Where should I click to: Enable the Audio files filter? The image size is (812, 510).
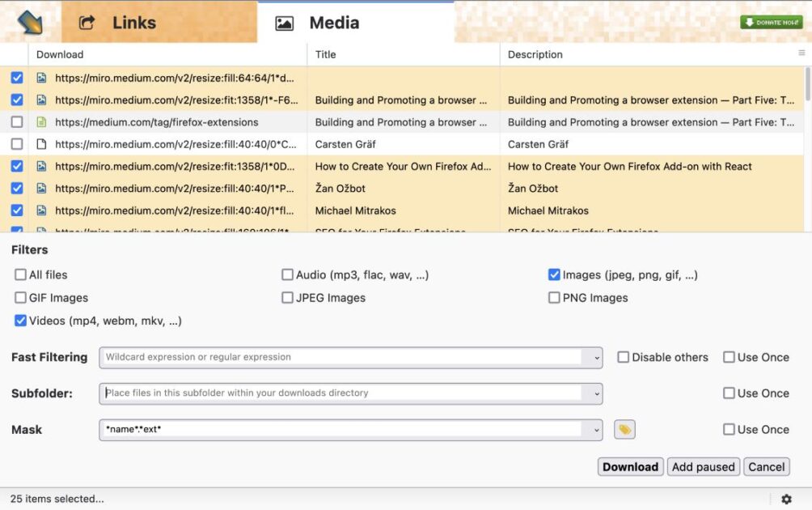coord(287,274)
